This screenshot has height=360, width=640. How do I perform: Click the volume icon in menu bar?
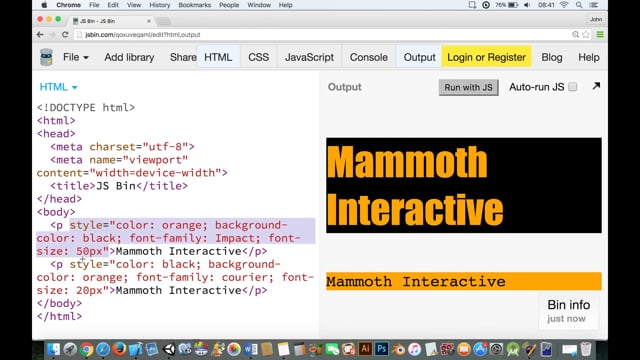tap(527, 5)
